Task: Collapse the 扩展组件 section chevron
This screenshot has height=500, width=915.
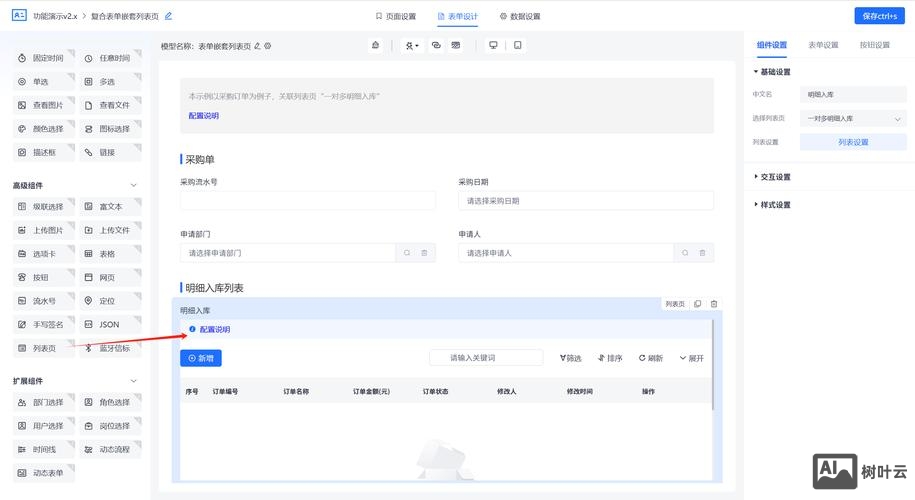Action: point(134,381)
